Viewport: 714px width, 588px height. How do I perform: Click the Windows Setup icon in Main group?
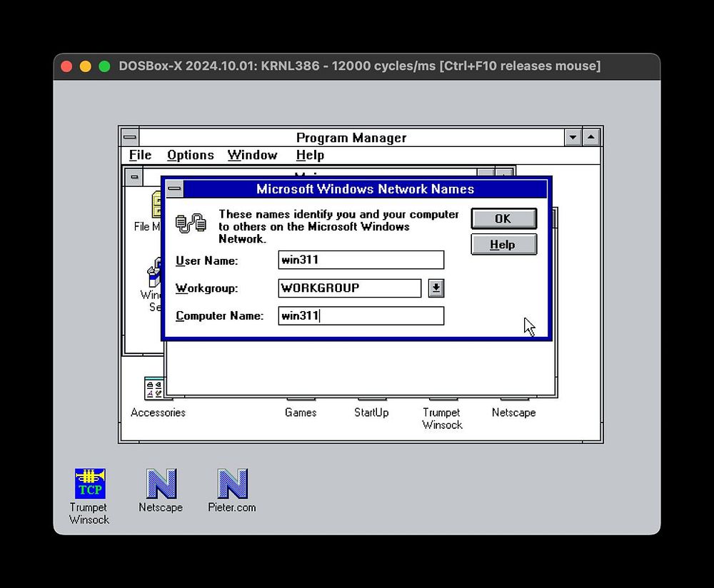pyautogui.click(x=154, y=272)
